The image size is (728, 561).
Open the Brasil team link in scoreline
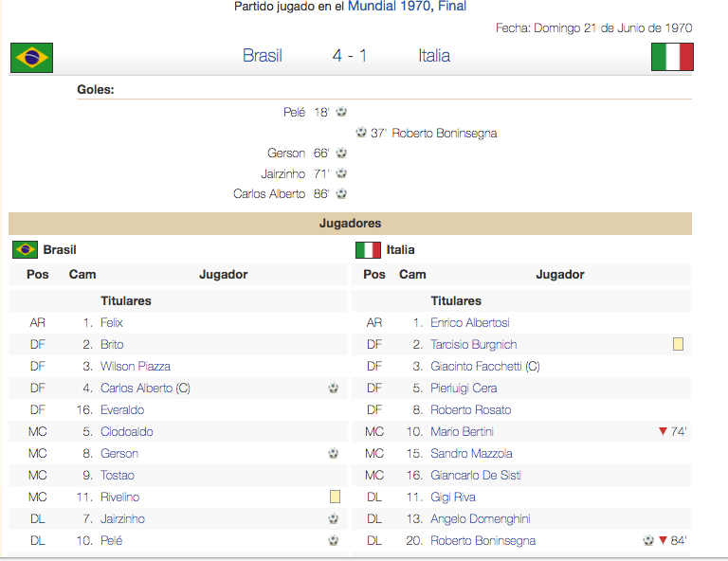tap(263, 56)
